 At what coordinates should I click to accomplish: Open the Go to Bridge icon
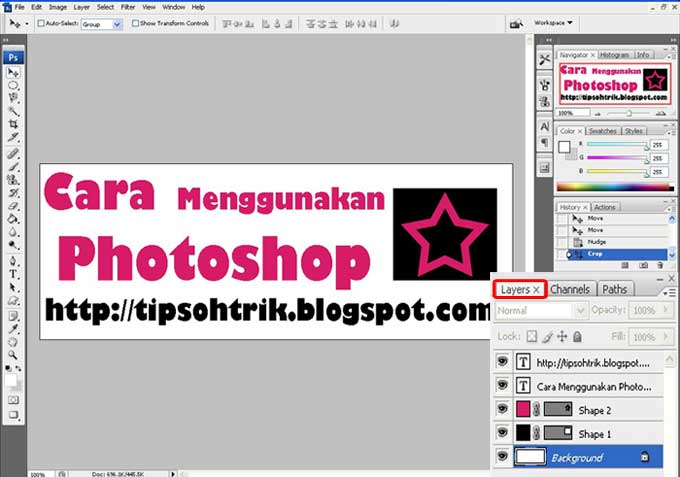click(x=516, y=24)
